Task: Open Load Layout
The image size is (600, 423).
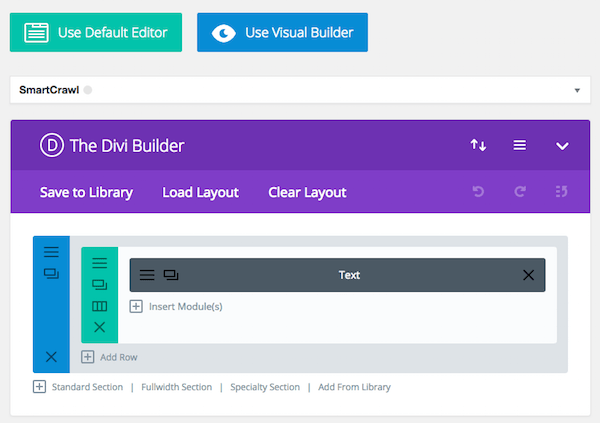Action: pyautogui.click(x=201, y=192)
